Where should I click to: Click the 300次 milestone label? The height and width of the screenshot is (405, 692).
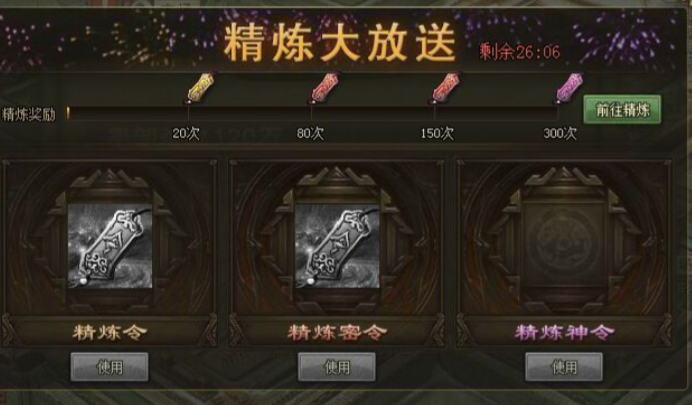click(560, 133)
